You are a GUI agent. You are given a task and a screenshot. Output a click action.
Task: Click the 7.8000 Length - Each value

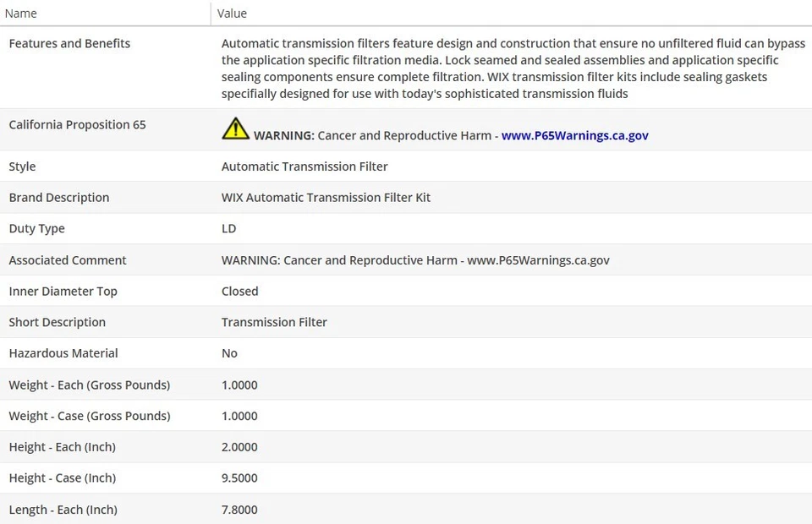tap(239, 510)
